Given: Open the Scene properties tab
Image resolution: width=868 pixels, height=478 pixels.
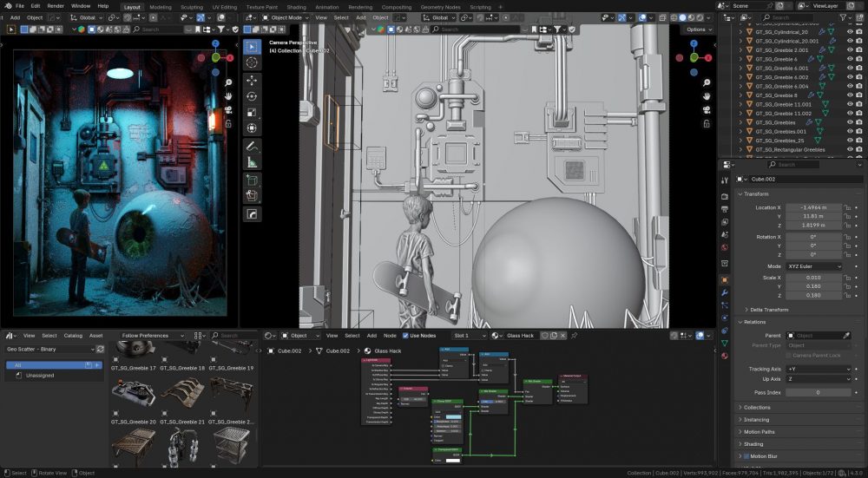Looking at the screenshot, I should (725, 234).
